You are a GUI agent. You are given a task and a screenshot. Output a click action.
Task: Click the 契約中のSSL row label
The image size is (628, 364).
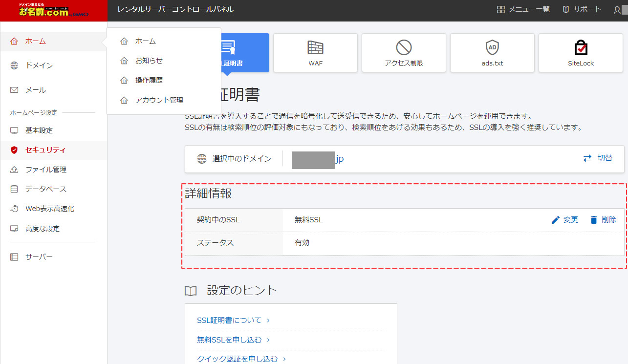coord(218,220)
